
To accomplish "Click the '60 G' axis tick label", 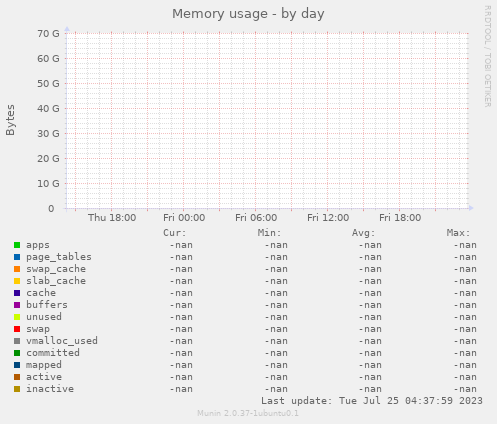I will click(x=48, y=58).
